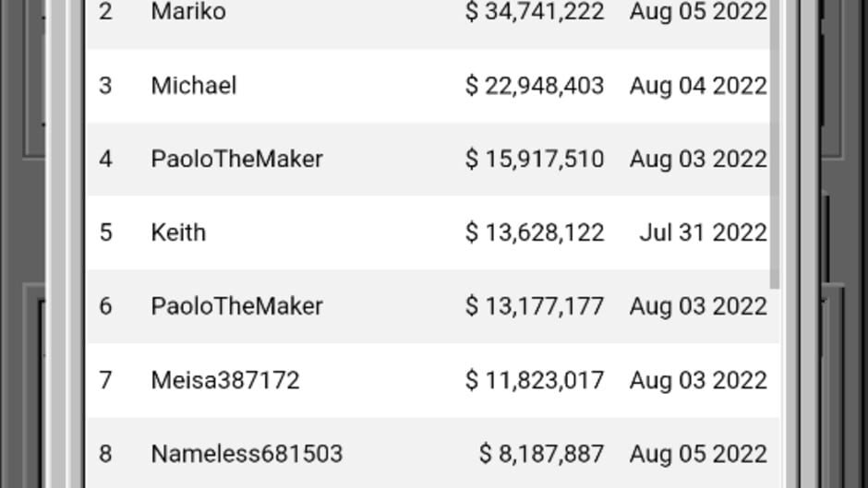Click Keith's score of $ 13,628,122
Screen dimensions: 868x488
click(x=535, y=232)
